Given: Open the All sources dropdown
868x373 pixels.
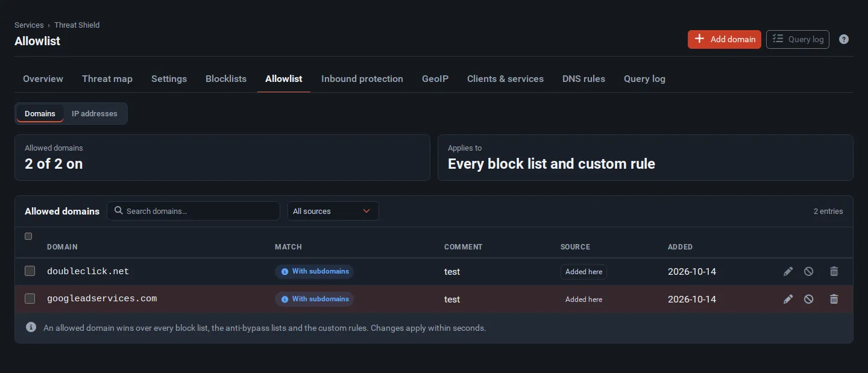Looking at the screenshot, I should point(333,211).
